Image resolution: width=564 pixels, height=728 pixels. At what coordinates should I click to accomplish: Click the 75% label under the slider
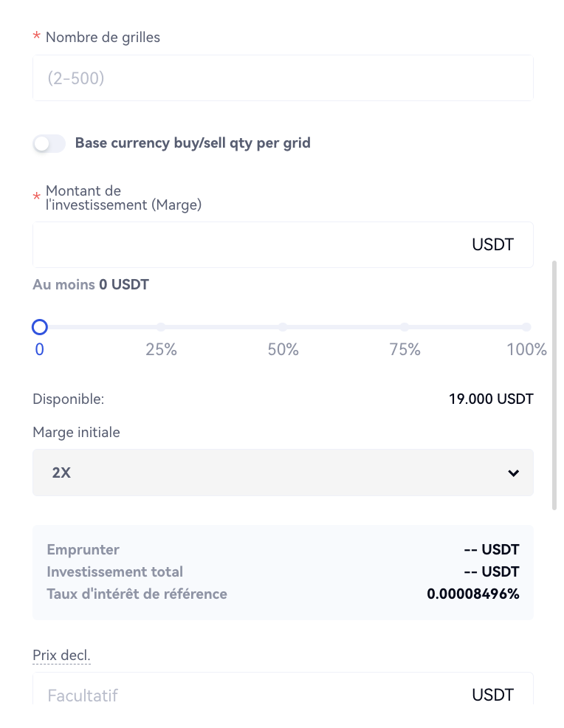(405, 350)
